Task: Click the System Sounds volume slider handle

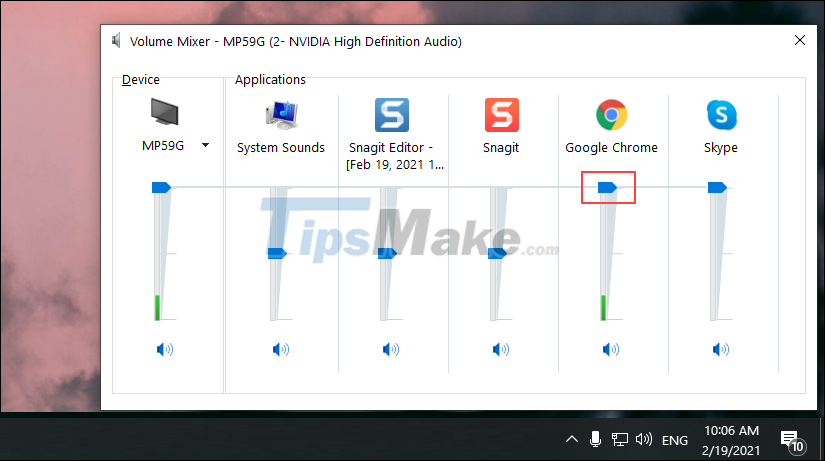Action: click(277, 254)
